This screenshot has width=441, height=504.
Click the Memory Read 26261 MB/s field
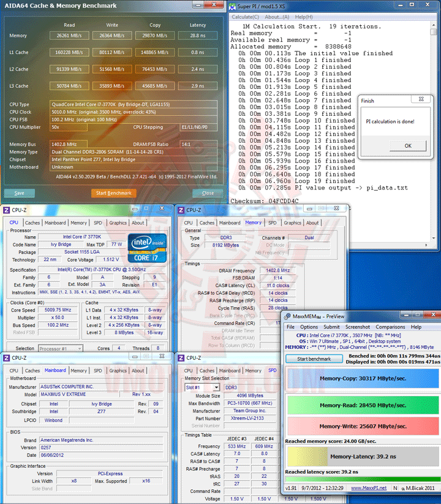coord(69,36)
